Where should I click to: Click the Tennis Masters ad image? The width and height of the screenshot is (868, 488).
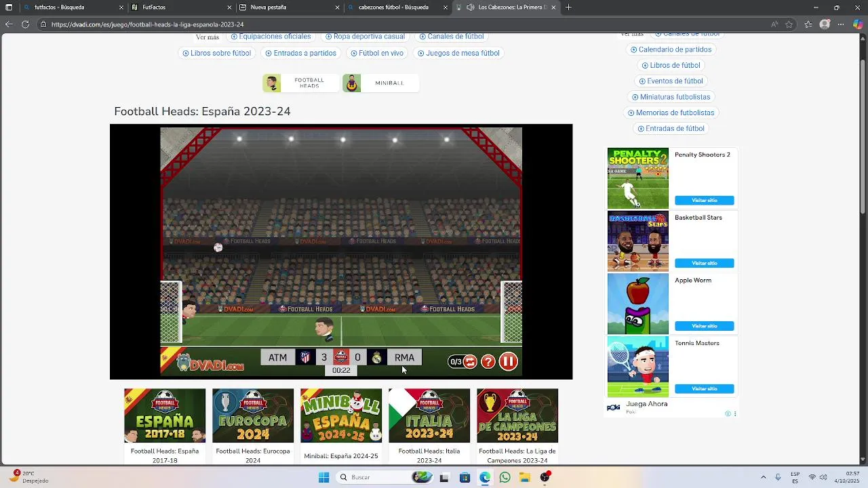coord(638,367)
